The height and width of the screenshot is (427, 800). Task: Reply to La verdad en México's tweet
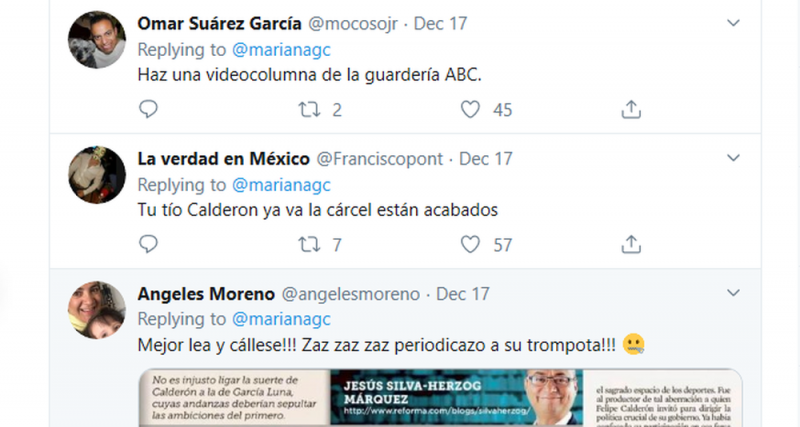148,244
